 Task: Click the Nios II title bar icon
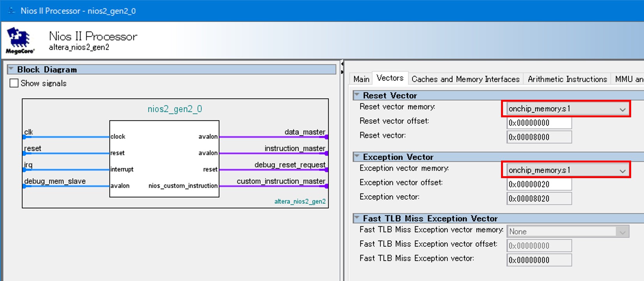(12, 11)
